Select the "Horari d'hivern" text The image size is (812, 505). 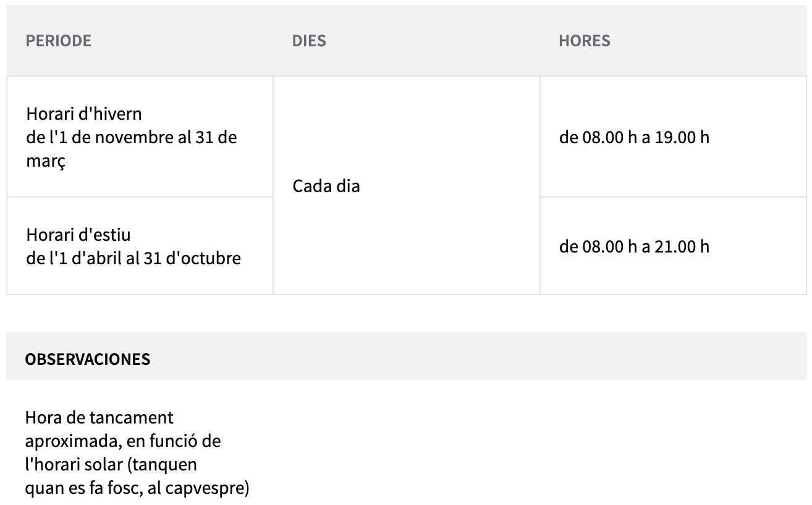84,114
